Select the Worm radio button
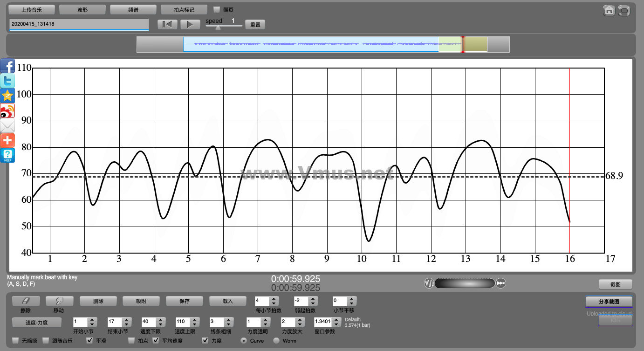This screenshot has height=351, width=644. pos(276,341)
